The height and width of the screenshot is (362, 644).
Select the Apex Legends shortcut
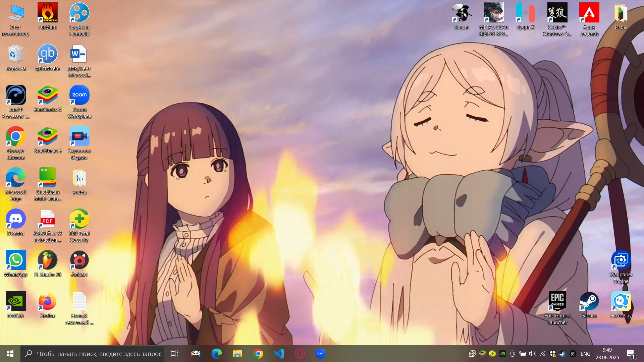point(589,20)
